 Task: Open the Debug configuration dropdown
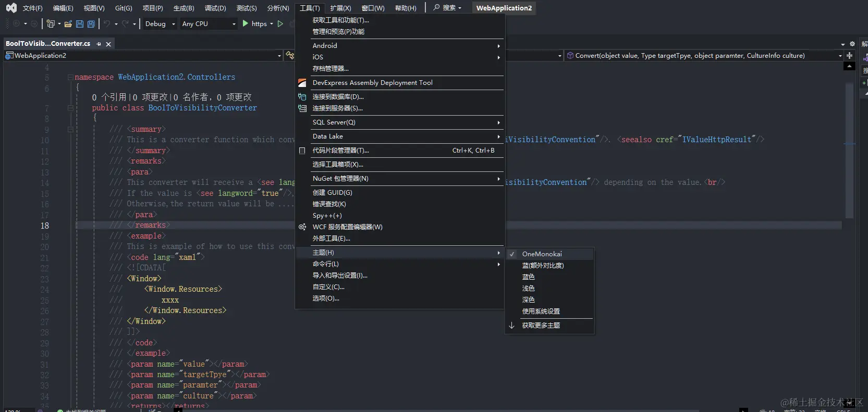[160, 24]
